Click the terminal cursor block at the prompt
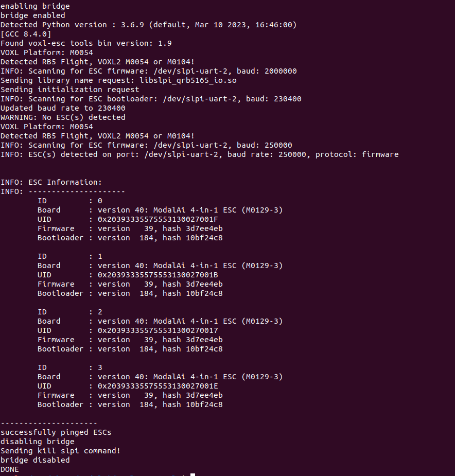 (x=192, y=474)
